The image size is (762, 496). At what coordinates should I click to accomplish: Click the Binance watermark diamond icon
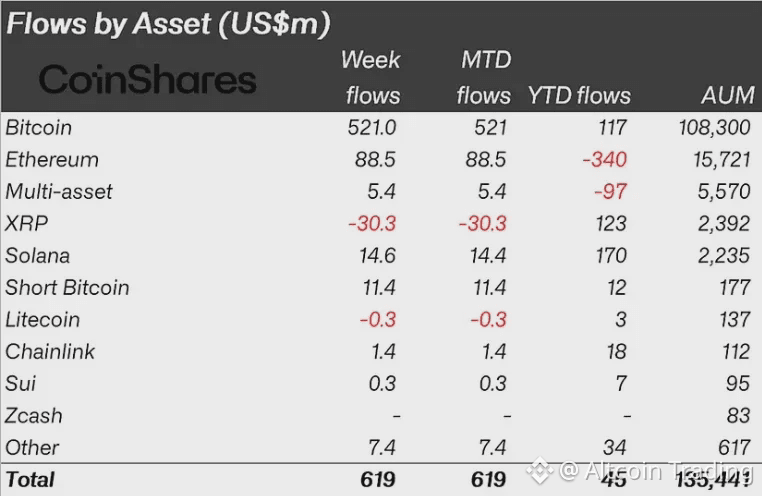click(539, 470)
